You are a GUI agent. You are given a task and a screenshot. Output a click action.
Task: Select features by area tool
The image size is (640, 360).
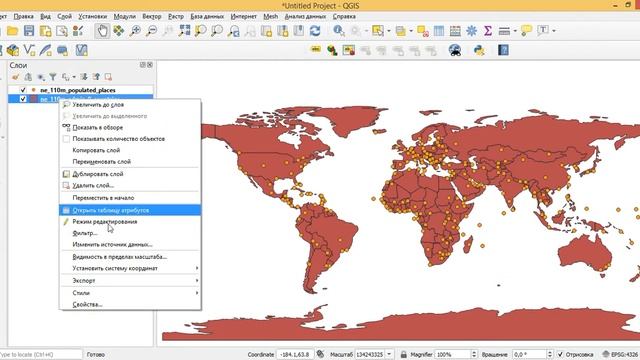(x=378, y=31)
